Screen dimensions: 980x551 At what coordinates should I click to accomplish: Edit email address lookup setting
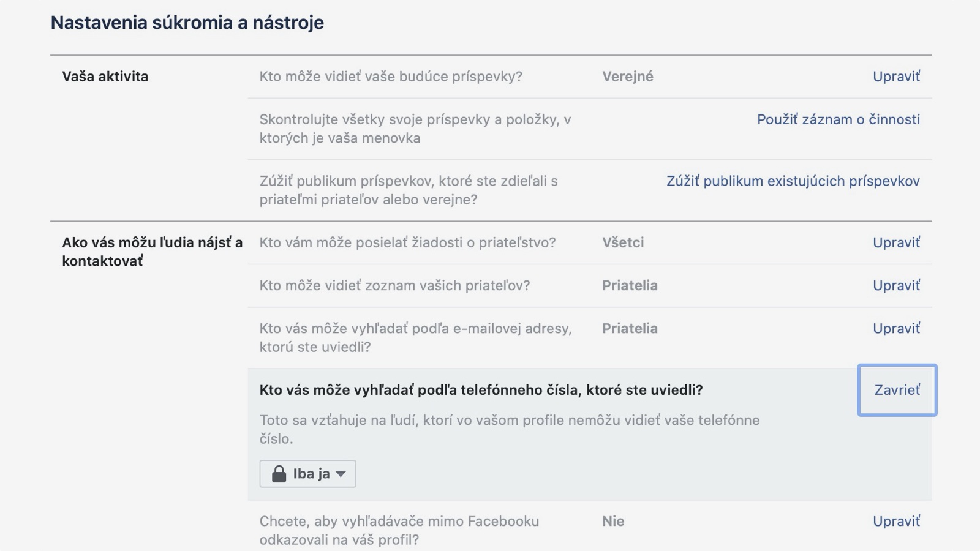[x=896, y=329]
